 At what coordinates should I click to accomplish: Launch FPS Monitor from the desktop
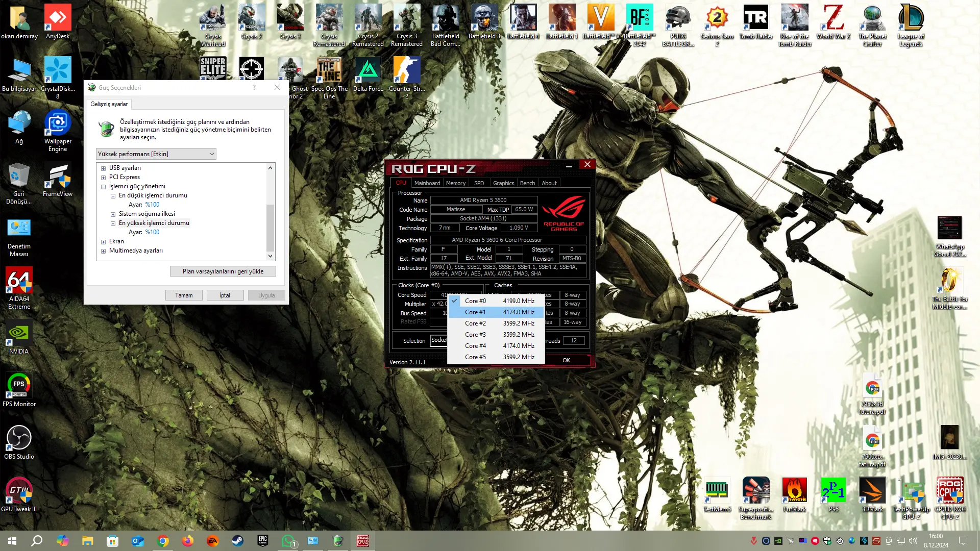pyautogui.click(x=19, y=390)
